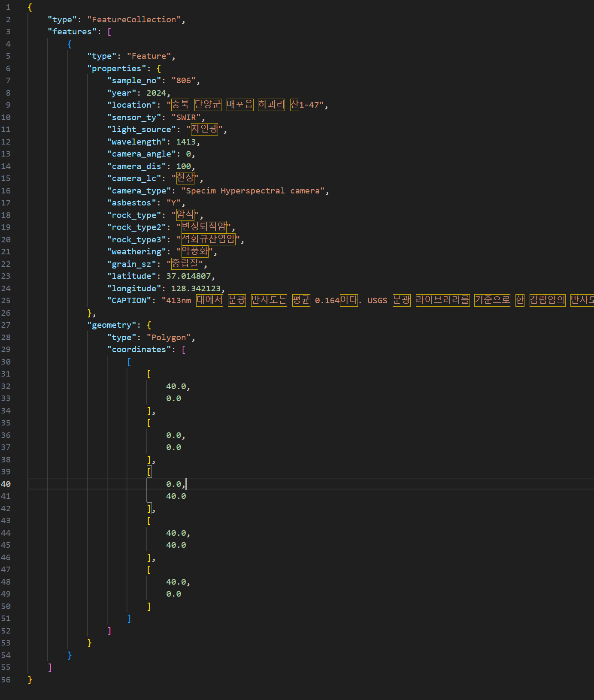Click the light_source value 자연광

click(x=205, y=129)
